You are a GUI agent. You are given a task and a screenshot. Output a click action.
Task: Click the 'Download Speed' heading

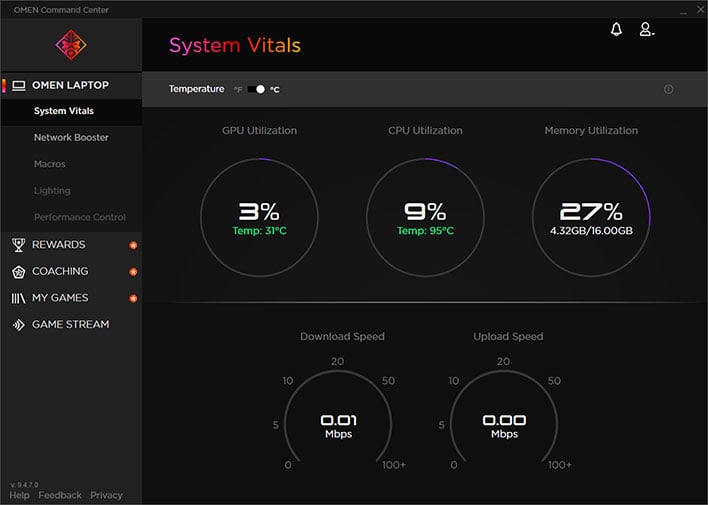(x=342, y=337)
